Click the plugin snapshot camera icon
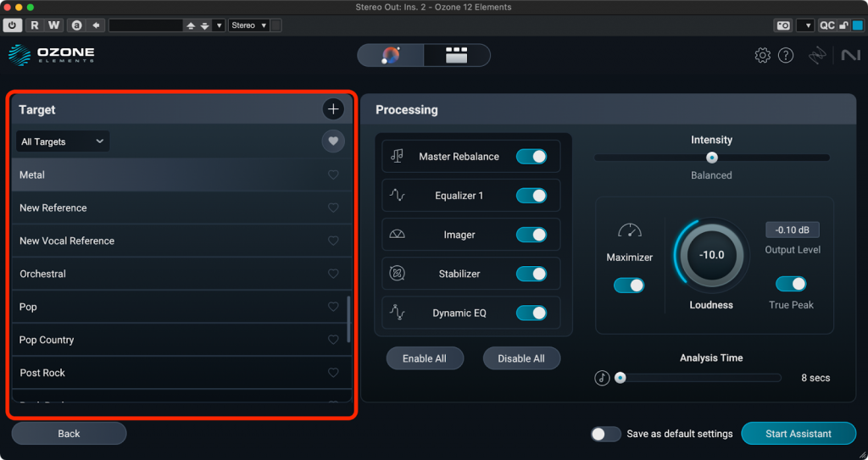 pos(783,25)
